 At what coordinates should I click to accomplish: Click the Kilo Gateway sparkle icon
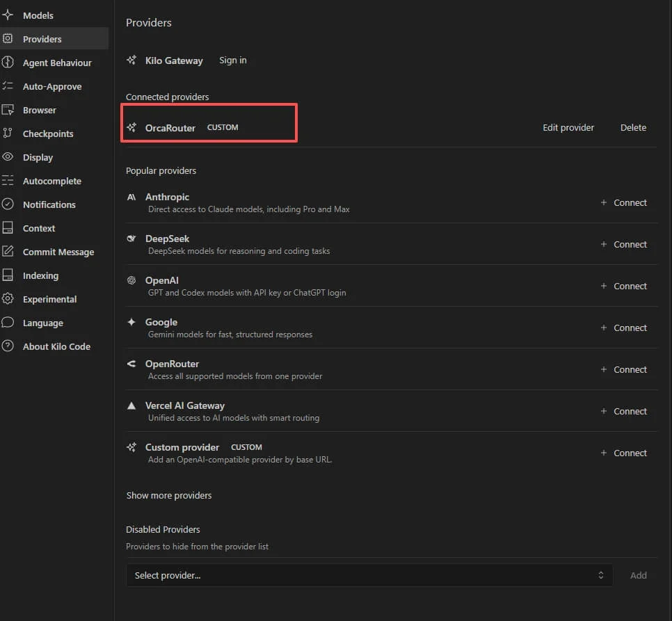pyautogui.click(x=131, y=60)
